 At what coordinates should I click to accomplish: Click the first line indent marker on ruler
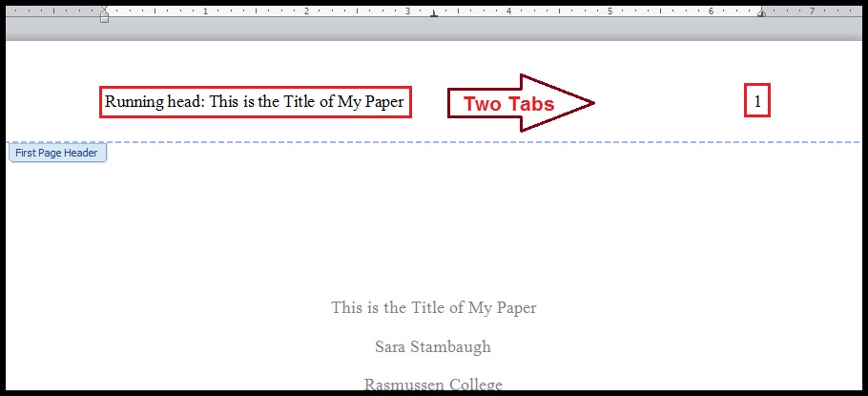(x=104, y=8)
